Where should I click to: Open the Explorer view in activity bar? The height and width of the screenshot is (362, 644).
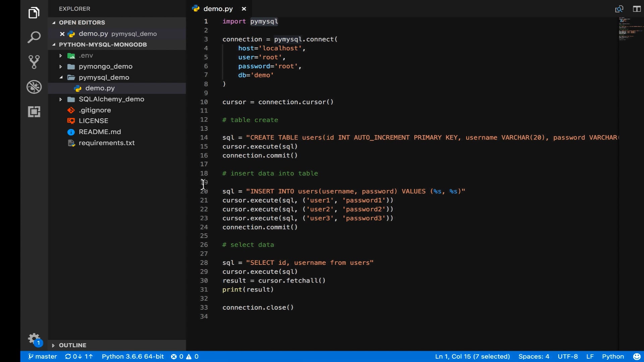(34, 13)
